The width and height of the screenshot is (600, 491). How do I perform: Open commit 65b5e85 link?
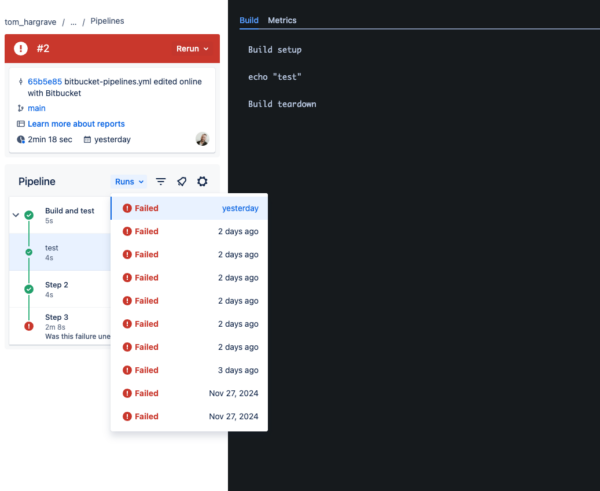[x=44, y=80]
